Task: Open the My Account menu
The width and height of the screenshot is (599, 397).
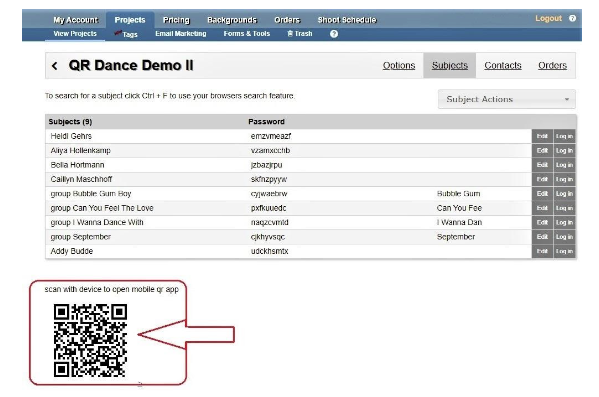Action: tap(76, 20)
